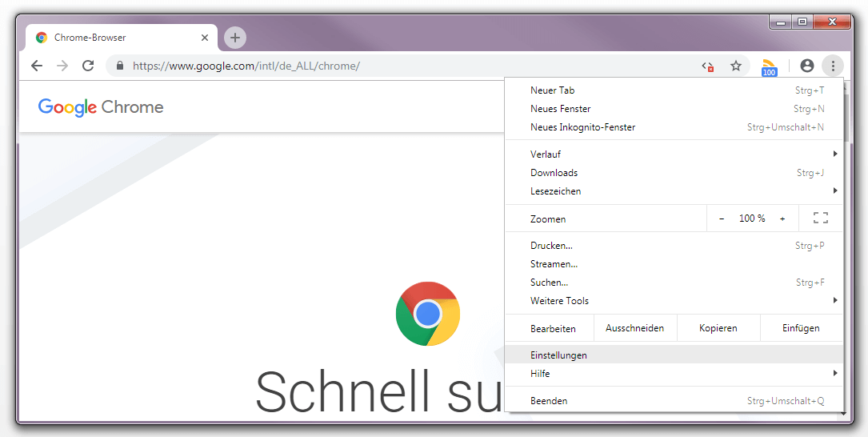Close the Chrome-Browser tab
This screenshot has height=437, width=868.
[205, 38]
